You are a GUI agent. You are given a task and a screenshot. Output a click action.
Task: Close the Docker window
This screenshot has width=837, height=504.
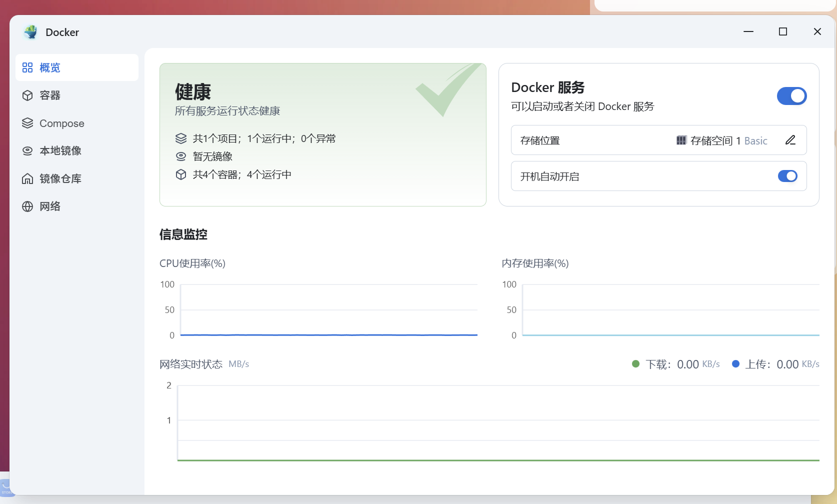817,31
